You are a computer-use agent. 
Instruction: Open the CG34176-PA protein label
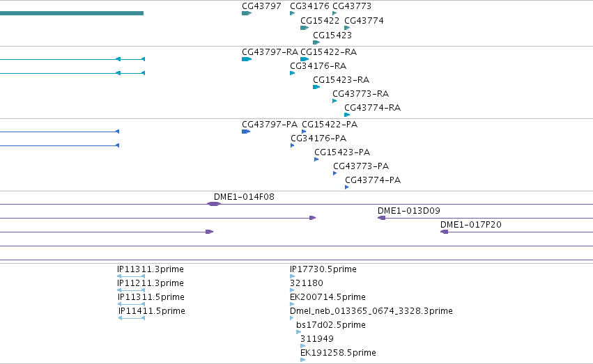[318, 139]
